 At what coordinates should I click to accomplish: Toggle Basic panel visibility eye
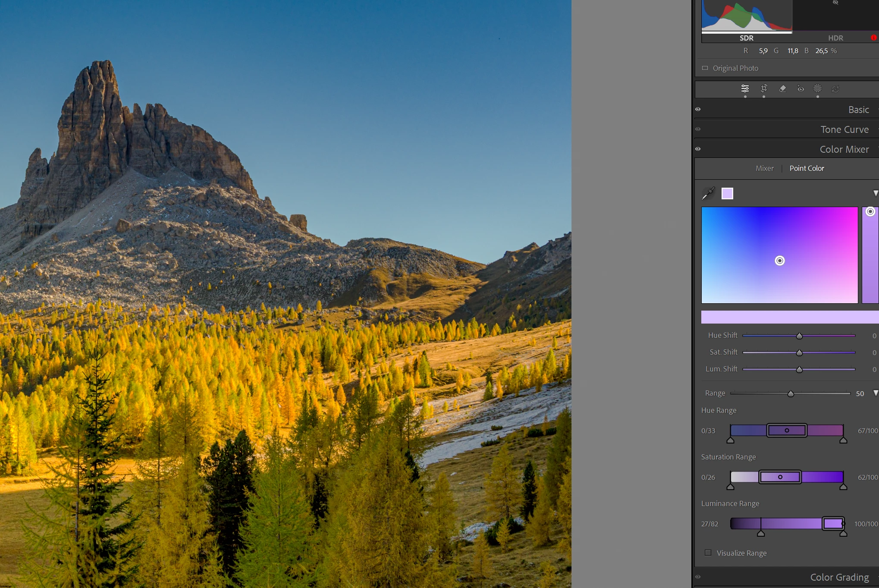pyautogui.click(x=698, y=110)
